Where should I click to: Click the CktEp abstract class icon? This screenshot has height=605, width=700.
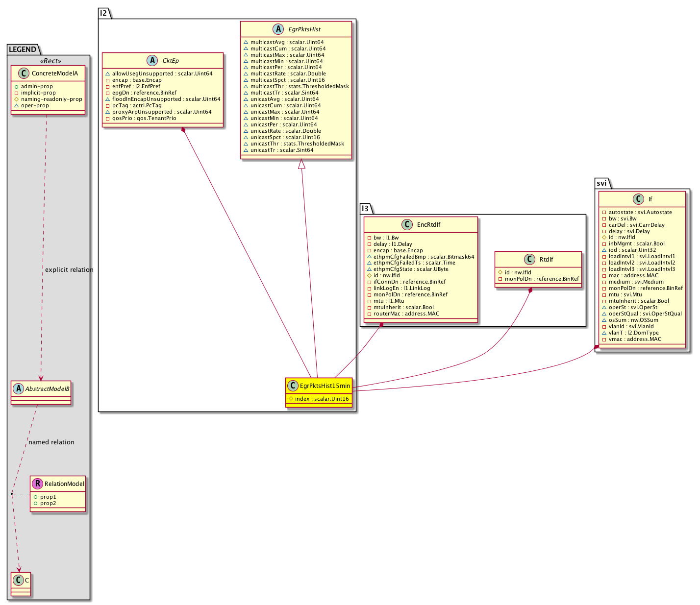[152, 61]
